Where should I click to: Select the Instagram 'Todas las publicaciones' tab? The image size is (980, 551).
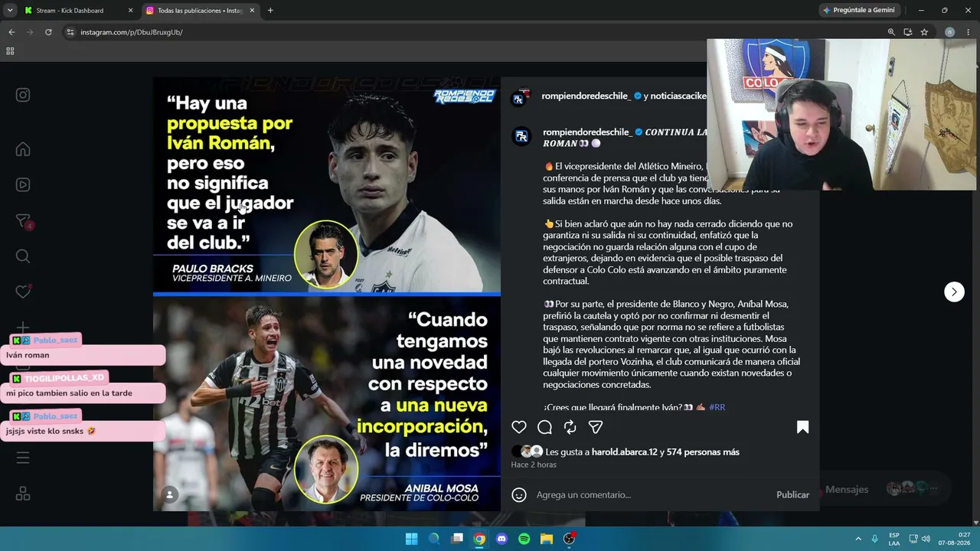(x=201, y=11)
